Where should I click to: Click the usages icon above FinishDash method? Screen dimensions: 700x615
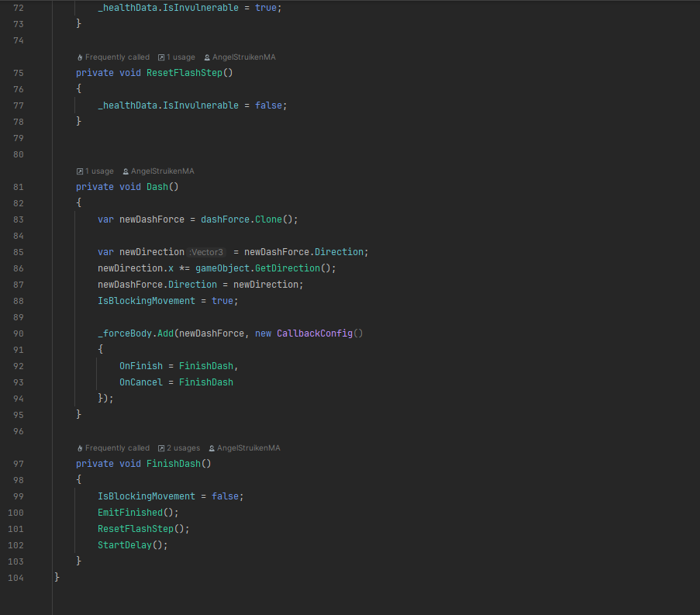[161, 448]
